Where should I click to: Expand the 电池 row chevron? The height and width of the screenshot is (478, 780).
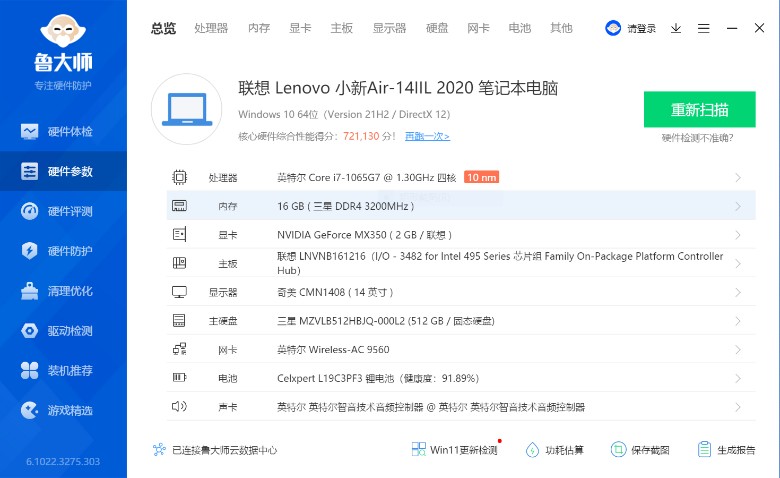[x=738, y=378]
